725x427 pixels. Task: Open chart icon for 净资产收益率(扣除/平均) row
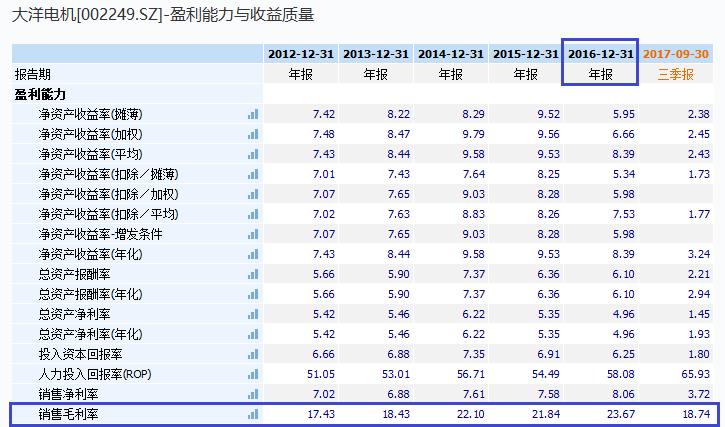click(253, 214)
